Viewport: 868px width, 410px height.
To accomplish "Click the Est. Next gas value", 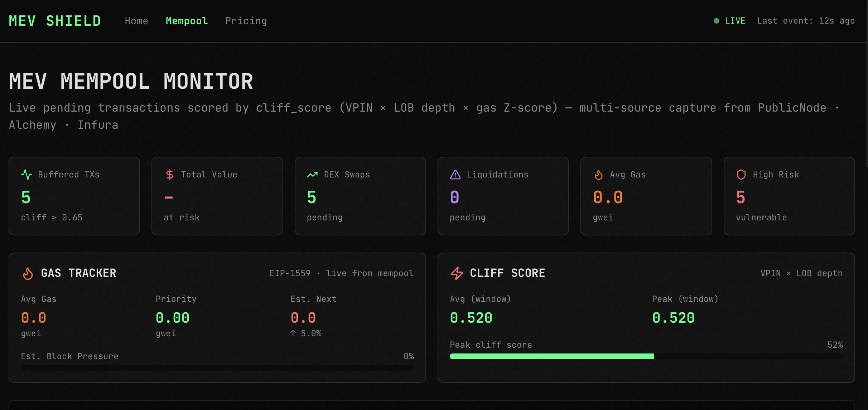I will [x=303, y=318].
